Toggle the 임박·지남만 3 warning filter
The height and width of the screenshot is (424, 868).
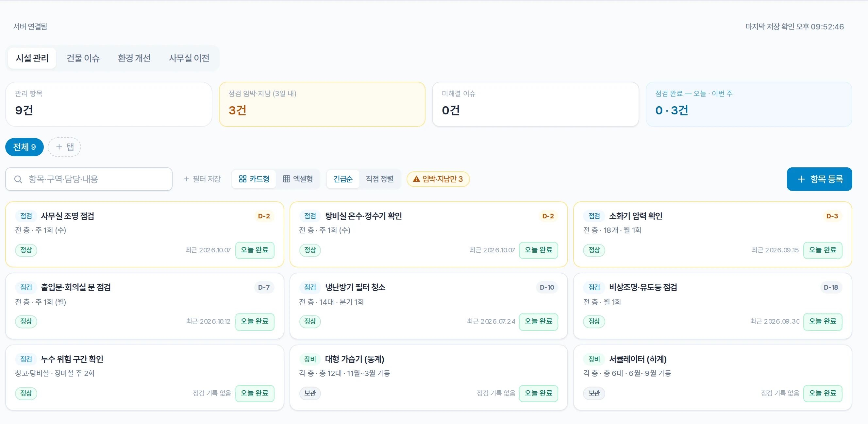coord(438,179)
